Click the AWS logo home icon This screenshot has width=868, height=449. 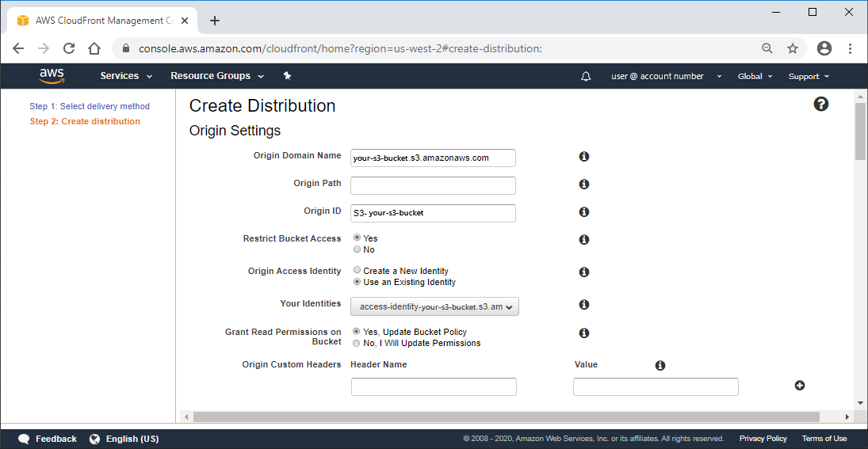coord(52,76)
